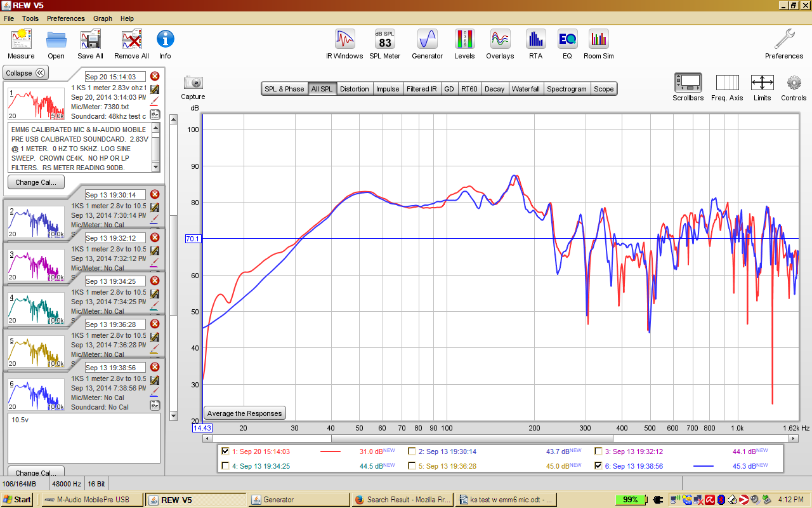Remove measurement Sep 13 19:38:56 with red X

point(155,367)
